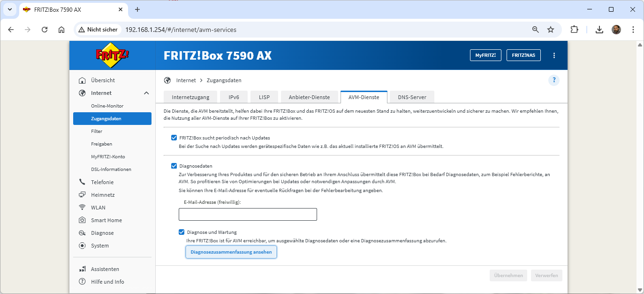The width and height of the screenshot is (644, 294).
Task: Open Heimnetz network menu
Action: (x=103, y=195)
